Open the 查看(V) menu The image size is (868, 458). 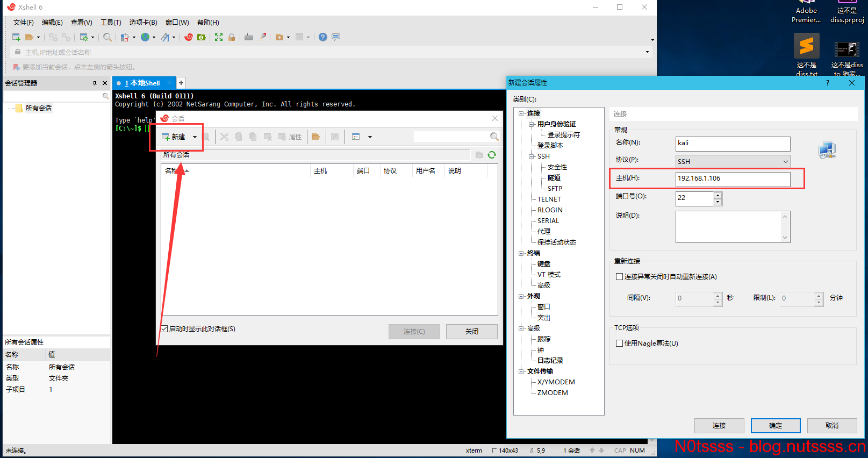point(82,23)
